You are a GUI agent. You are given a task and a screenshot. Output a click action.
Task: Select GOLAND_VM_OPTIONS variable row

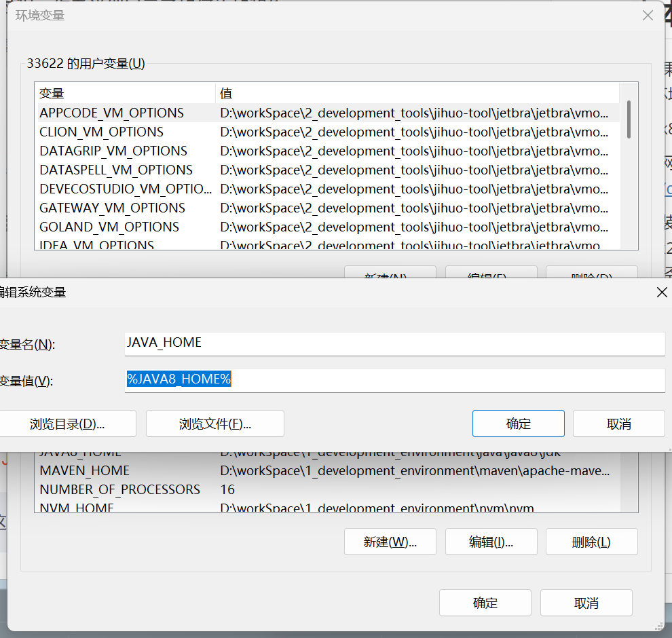[109, 227]
